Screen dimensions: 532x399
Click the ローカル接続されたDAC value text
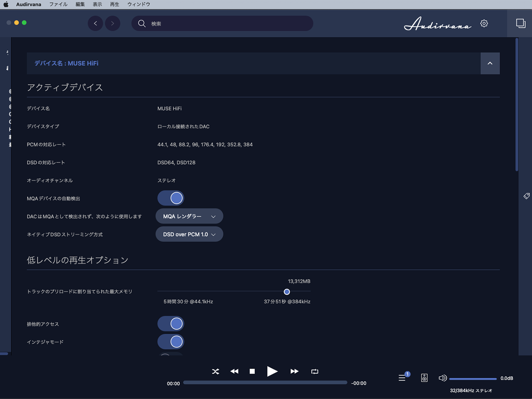click(183, 126)
